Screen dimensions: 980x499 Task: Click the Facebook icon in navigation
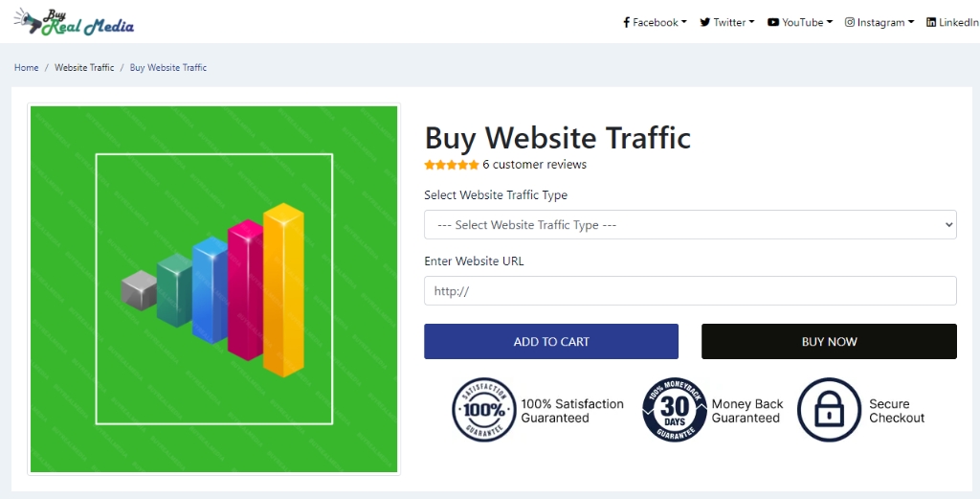pos(626,22)
